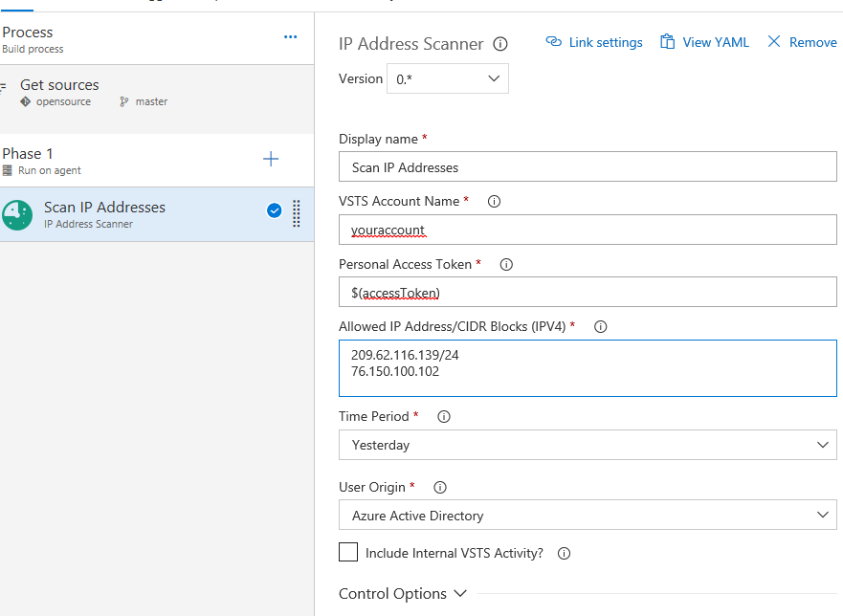
Task: Select the Scan IP Addresses task
Action: pyautogui.click(x=157, y=214)
